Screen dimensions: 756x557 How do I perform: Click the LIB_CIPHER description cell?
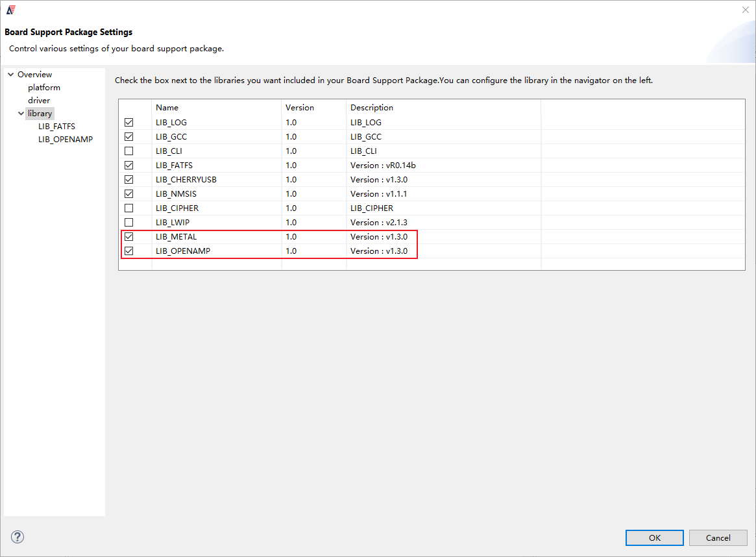[x=444, y=208]
